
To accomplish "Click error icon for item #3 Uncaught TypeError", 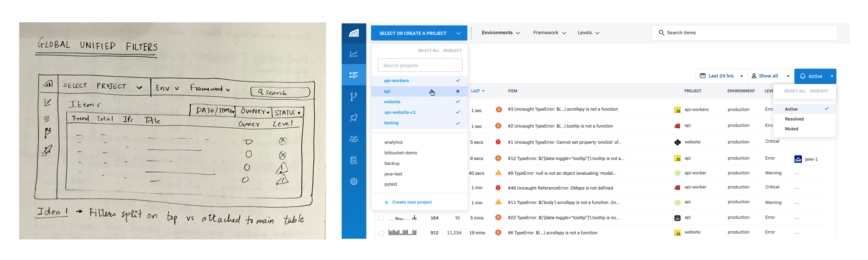I will click(499, 109).
